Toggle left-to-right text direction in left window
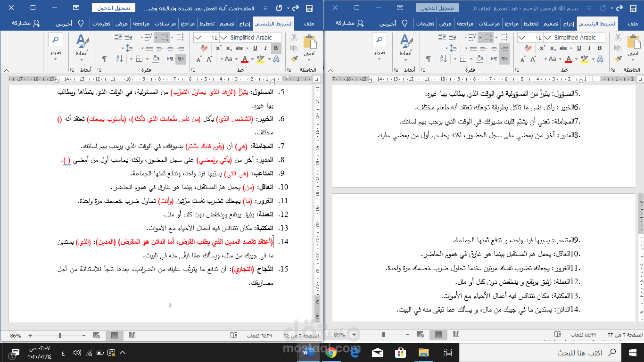 pos(170,59)
